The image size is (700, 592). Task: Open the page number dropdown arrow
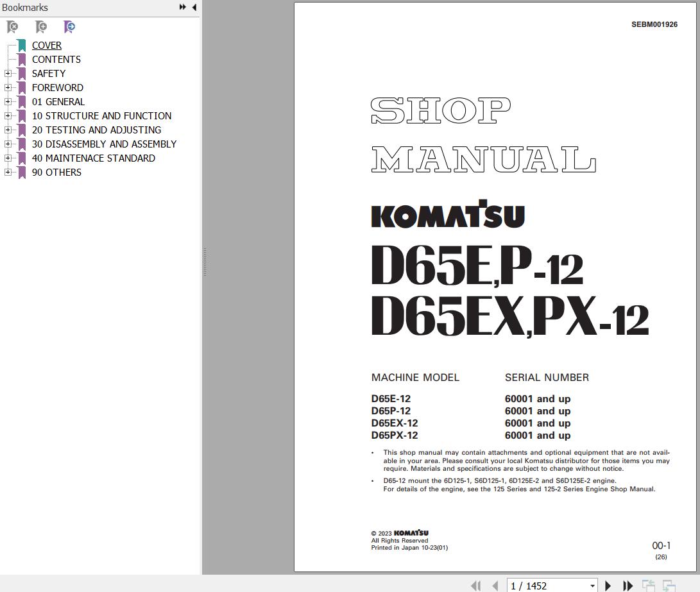(592, 586)
